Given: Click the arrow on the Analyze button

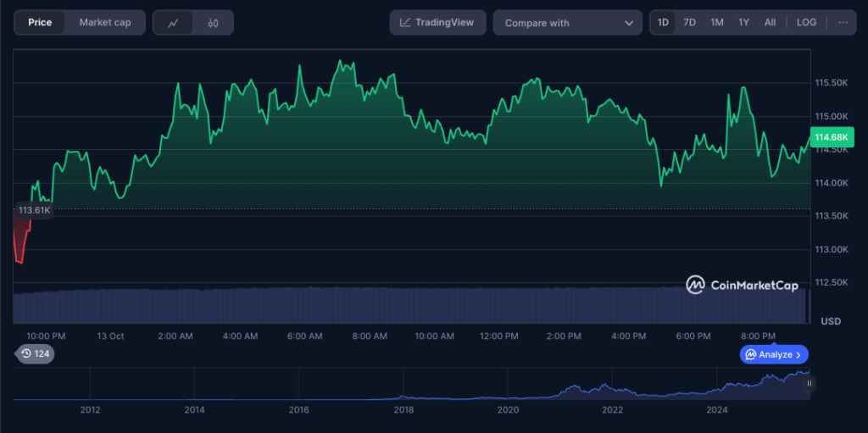Looking at the screenshot, I should [799, 354].
